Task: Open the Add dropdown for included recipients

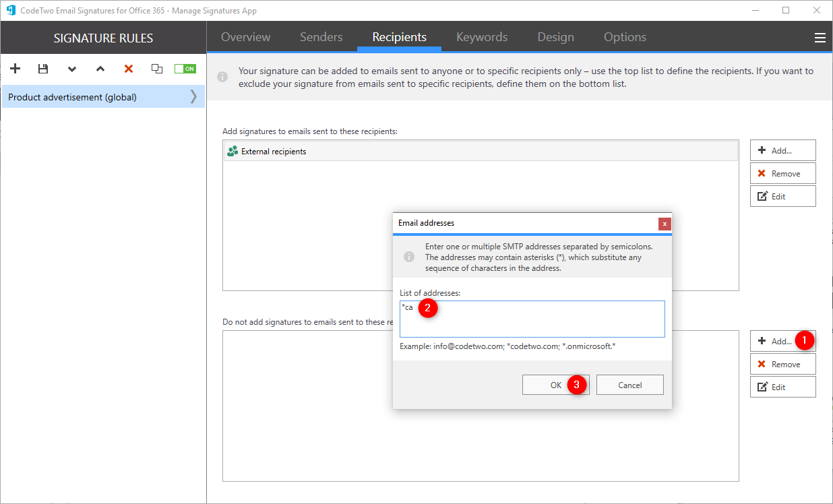Action: pos(782,150)
